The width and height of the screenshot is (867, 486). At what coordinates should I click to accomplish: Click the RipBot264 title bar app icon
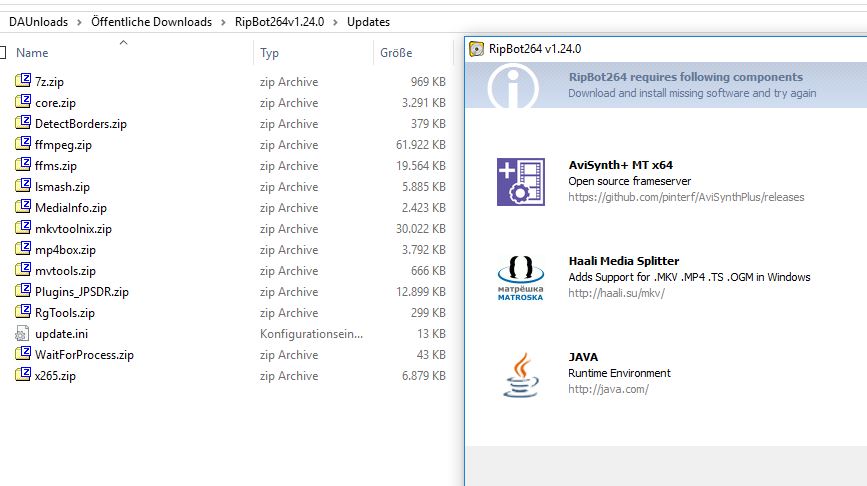pos(476,49)
